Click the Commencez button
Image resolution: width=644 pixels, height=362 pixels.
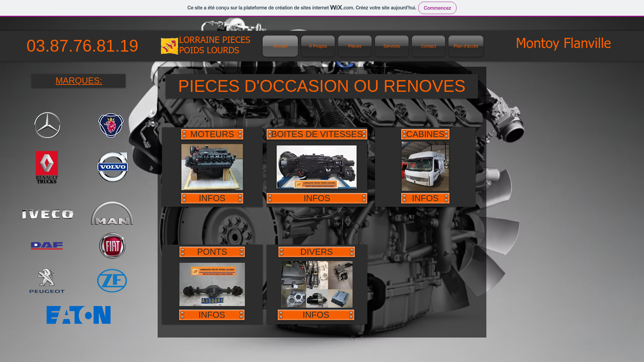(x=437, y=8)
